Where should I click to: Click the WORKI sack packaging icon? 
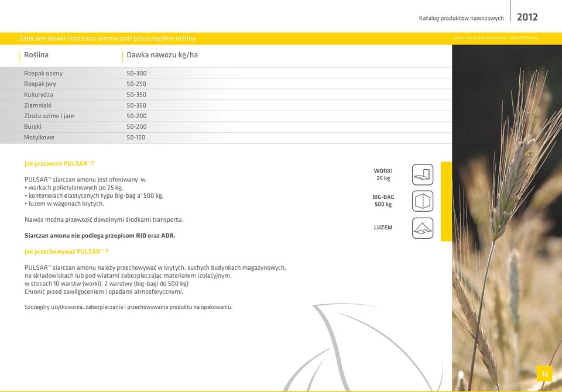pos(423,174)
